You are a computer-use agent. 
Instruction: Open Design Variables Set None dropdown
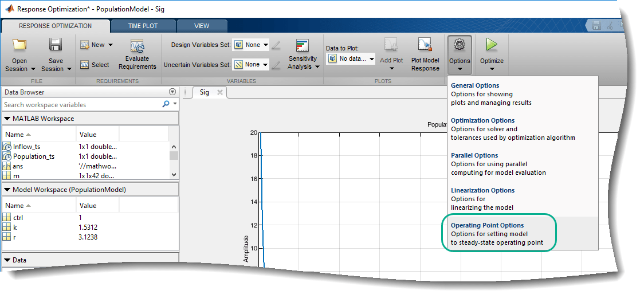tap(250, 45)
